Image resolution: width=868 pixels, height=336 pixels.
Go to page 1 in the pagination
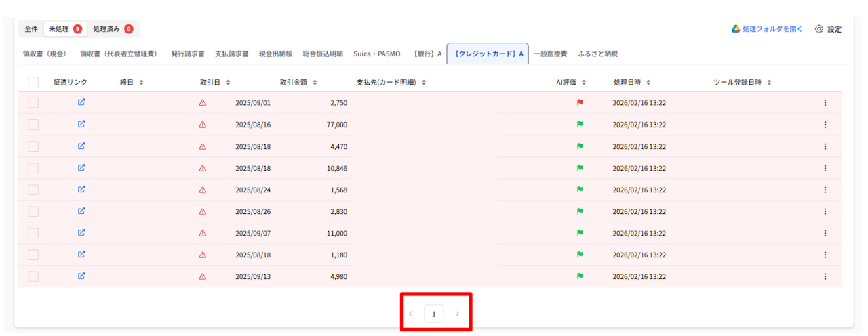coord(434,314)
